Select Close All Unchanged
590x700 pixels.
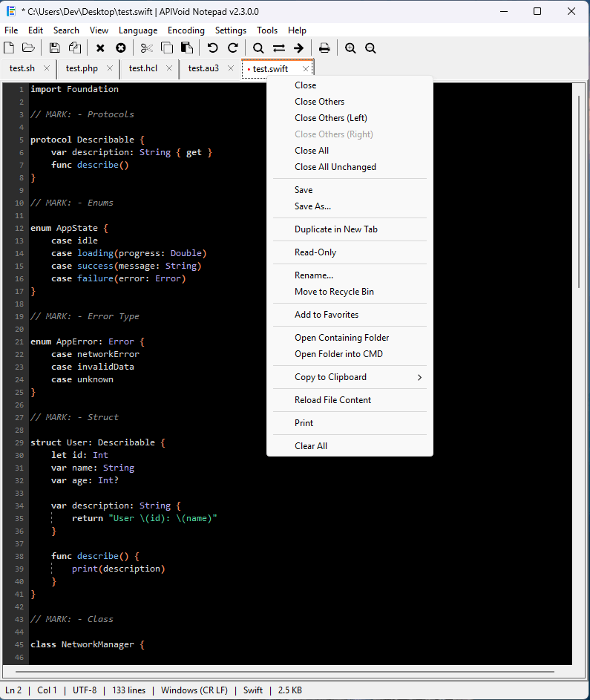(x=350, y=167)
